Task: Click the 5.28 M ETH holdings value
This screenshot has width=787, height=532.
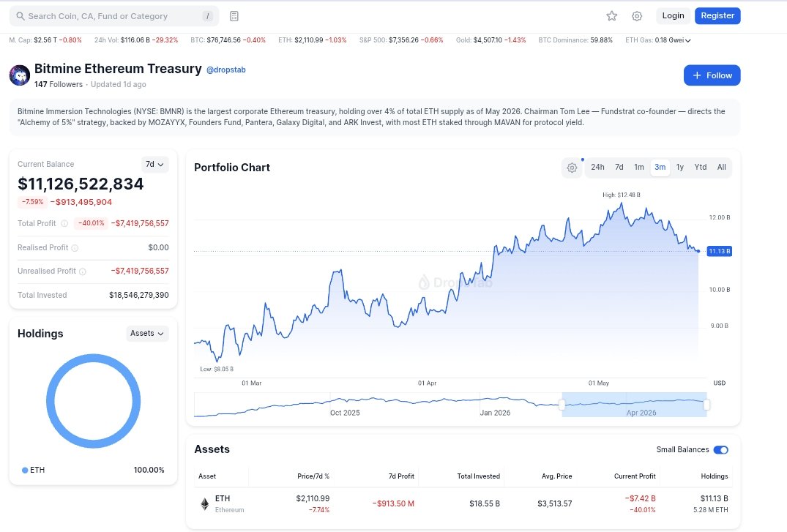Action: 710,510
